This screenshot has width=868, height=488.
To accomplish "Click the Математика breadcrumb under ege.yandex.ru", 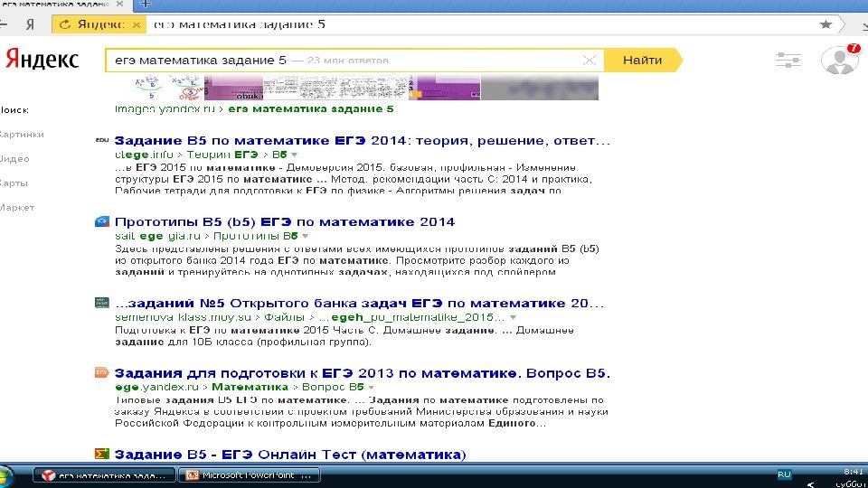I will (250, 388).
